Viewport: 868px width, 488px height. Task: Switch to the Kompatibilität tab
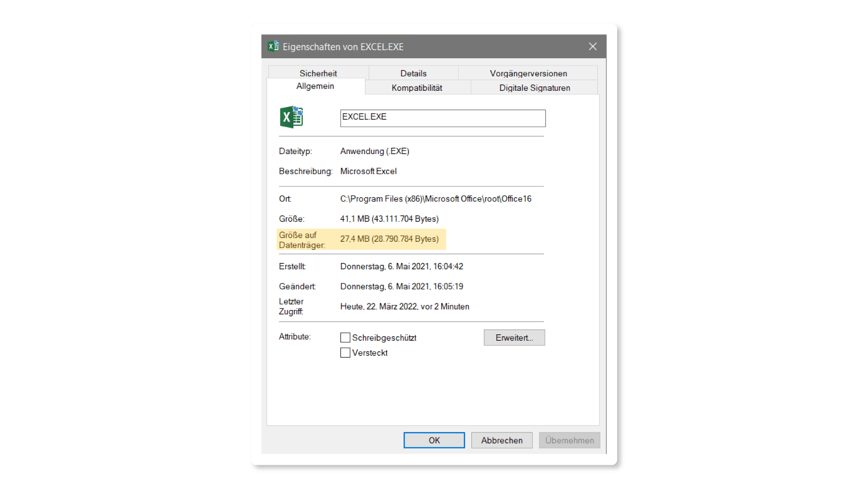point(417,88)
